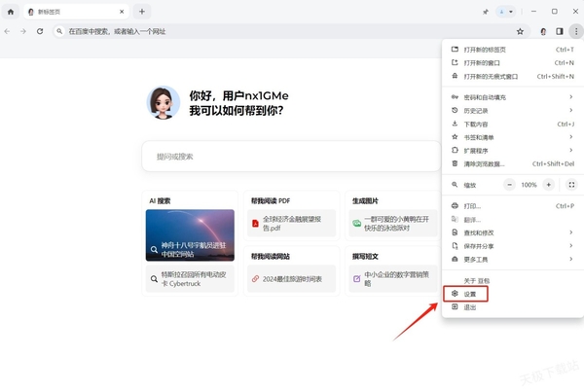Bookmark this page with the star icon
The width and height of the screenshot is (584, 392).
point(520,31)
